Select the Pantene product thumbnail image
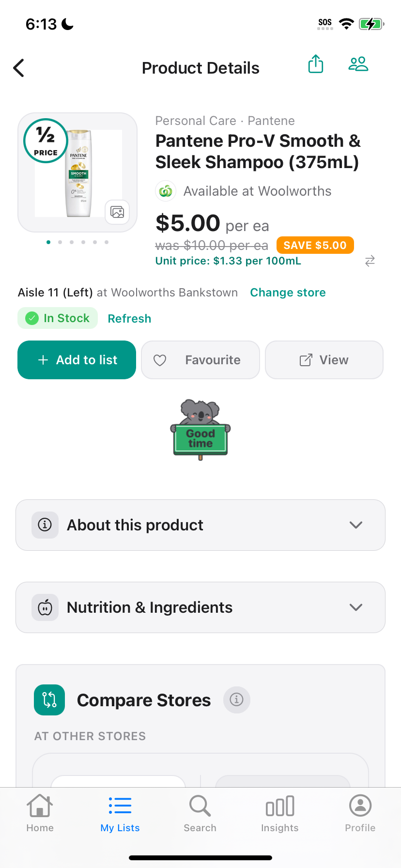401x868 pixels. point(77,172)
